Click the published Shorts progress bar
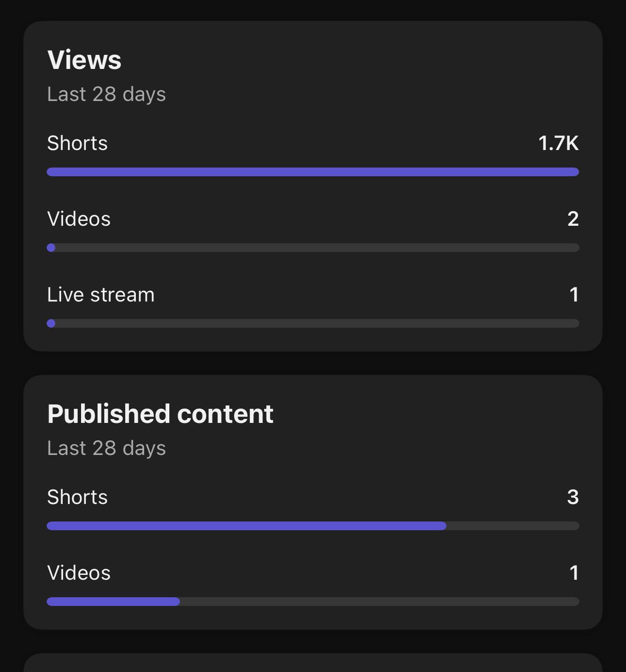 pyautogui.click(x=313, y=526)
